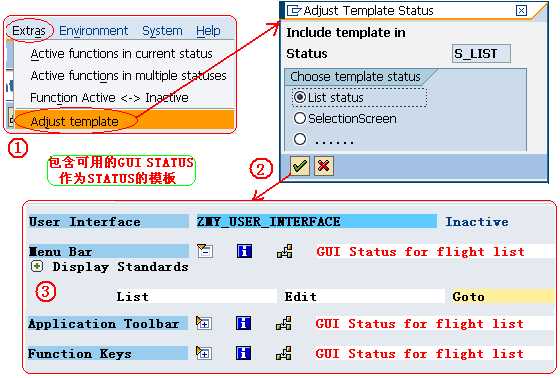
Task: Select the dotted third radio option
Action: [x=299, y=139]
